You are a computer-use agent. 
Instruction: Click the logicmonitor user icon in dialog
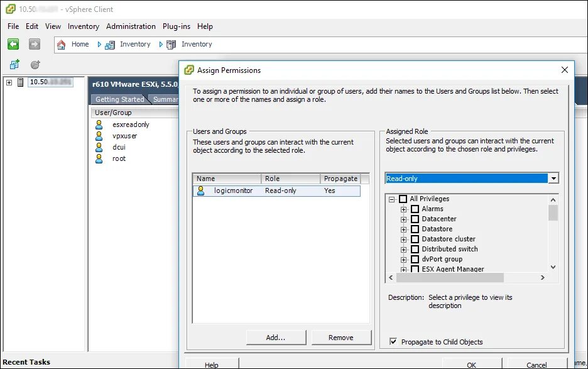pos(201,190)
